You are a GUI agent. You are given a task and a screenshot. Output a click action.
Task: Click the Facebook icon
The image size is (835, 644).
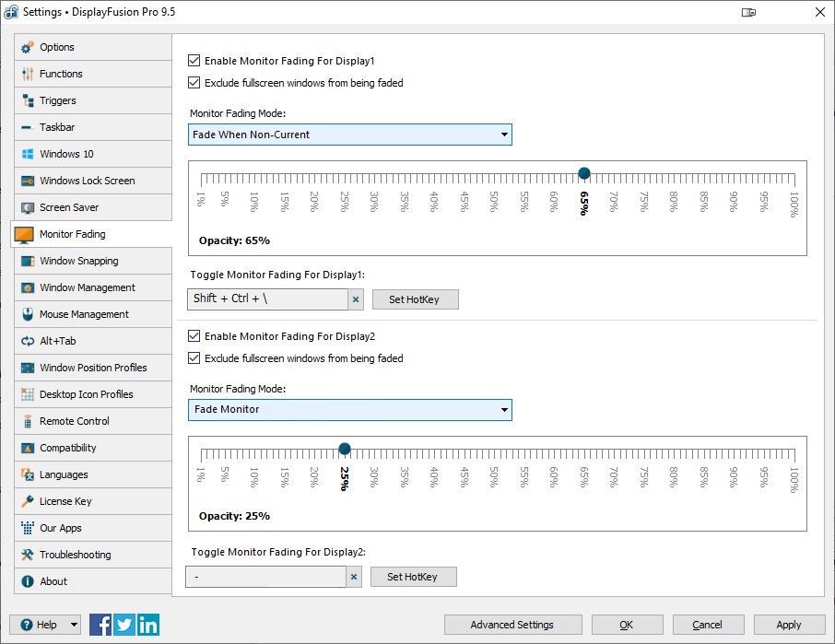(x=101, y=624)
